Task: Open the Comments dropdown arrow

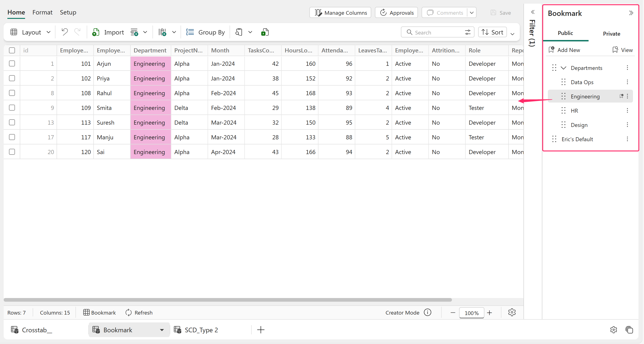Action: point(471,12)
